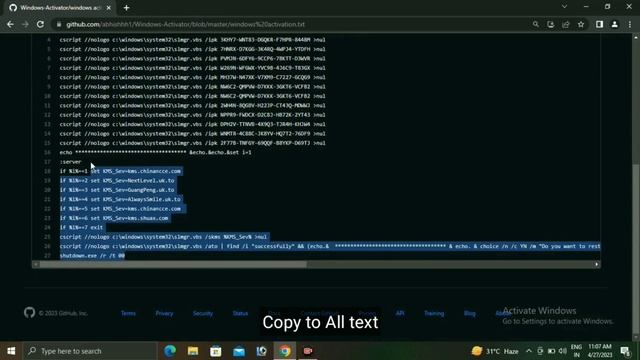Open the Chrome icon in the taskbar

[x=285, y=351]
